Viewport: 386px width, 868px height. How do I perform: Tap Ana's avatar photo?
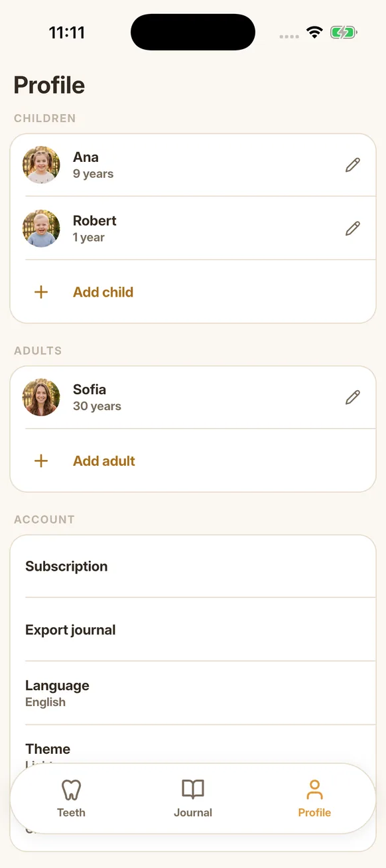click(41, 165)
